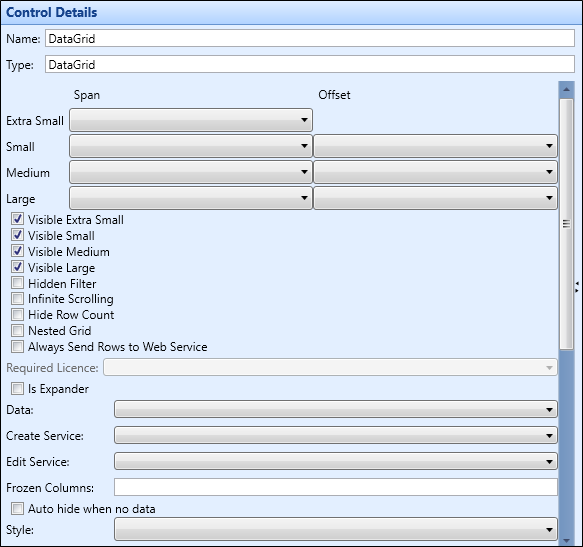Screen dimensions: 583x547
Task: Click the Type input field containing DataGrid
Action: coord(310,64)
